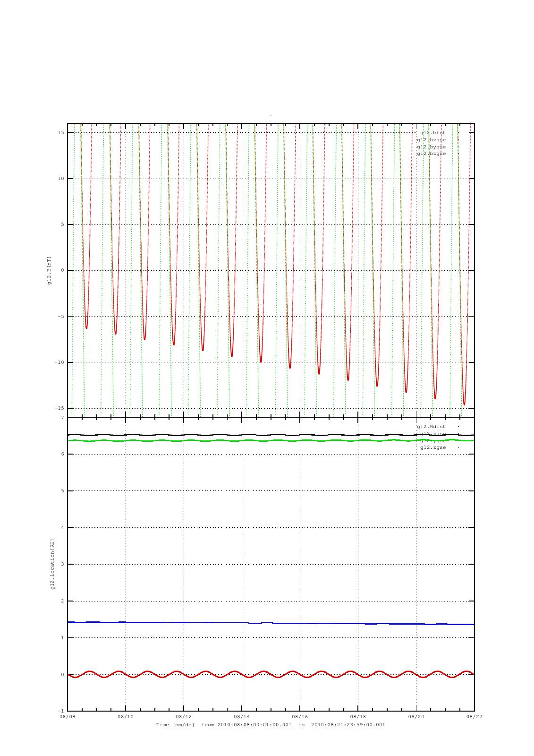The image size is (534, 756).
Task: Click the 1 tick on location axis
Action: (x=63, y=638)
